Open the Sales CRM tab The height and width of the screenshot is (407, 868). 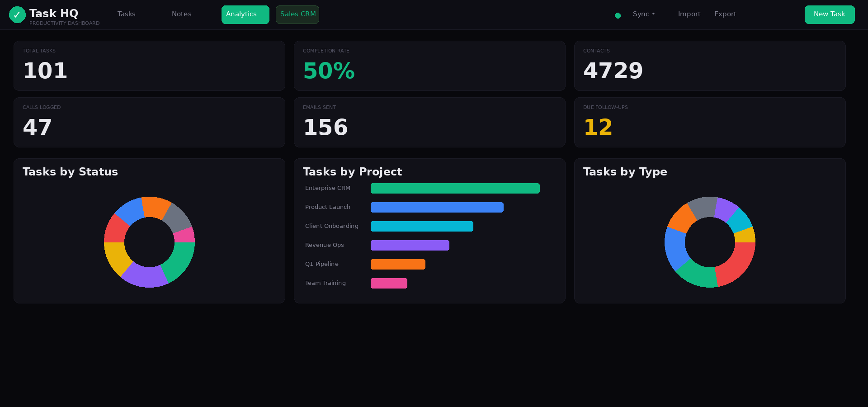(x=297, y=14)
